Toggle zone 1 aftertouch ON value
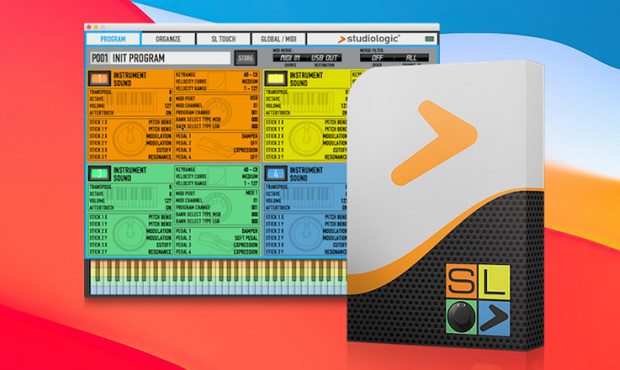Image resolution: width=620 pixels, height=370 pixels. pyautogui.click(x=168, y=113)
